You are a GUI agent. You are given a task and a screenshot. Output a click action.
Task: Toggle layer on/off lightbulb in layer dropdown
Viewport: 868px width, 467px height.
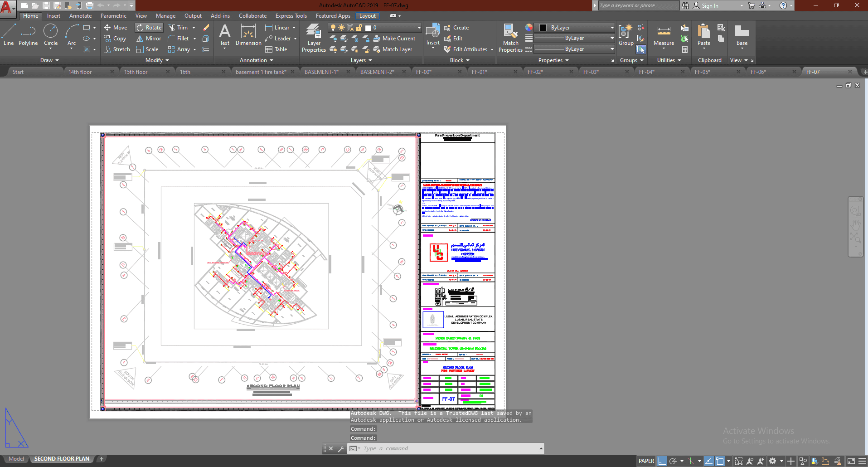pos(333,28)
